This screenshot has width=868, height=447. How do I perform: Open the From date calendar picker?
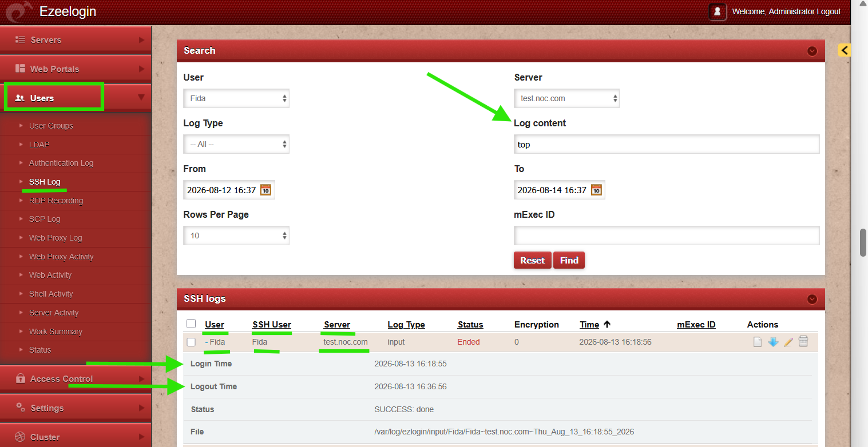[265, 190]
